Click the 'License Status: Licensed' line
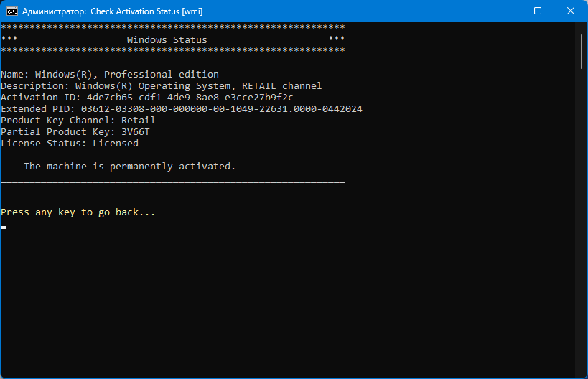 (70, 144)
